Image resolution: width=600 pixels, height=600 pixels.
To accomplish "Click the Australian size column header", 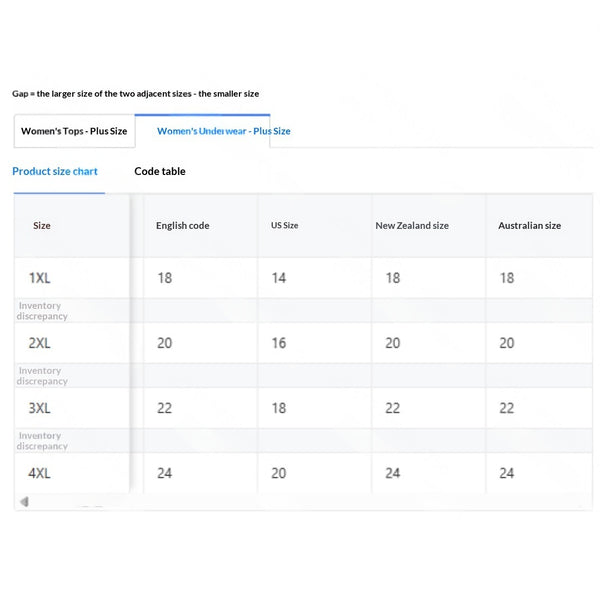I will 529,226.
